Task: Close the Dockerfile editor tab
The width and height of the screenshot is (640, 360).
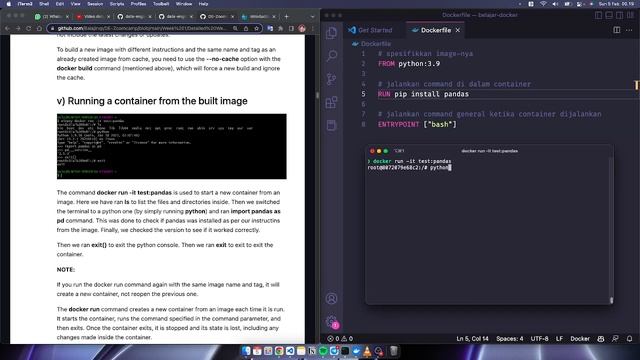Action: 458,30
